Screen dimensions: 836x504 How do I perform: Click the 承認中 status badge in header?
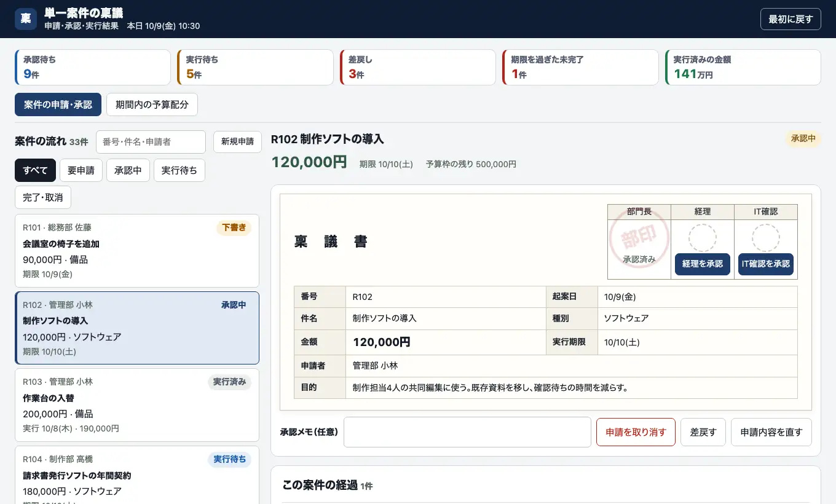point(803,139)
